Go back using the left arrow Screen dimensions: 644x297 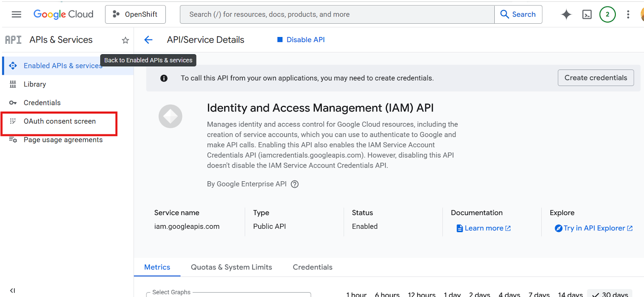coord(149,40)
